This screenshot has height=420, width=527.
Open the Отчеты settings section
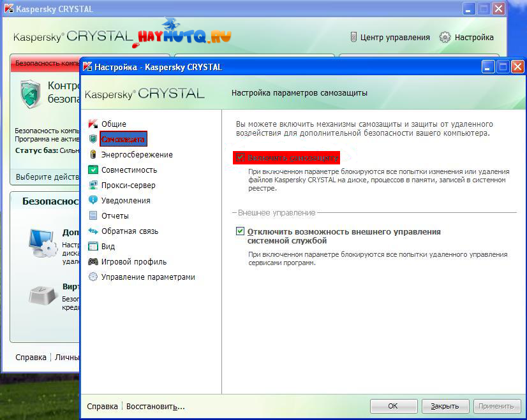point(115,216)
